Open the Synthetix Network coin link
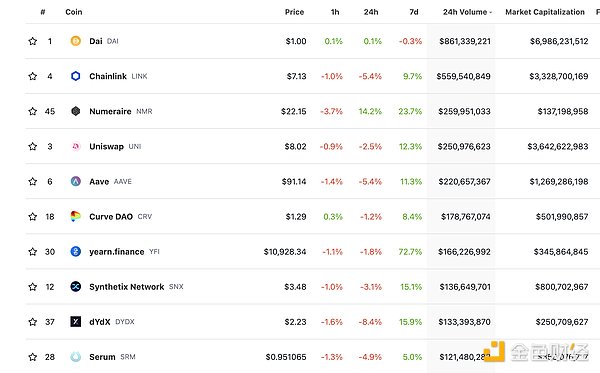Screen dimensions: 600x373 coord(127,287)
